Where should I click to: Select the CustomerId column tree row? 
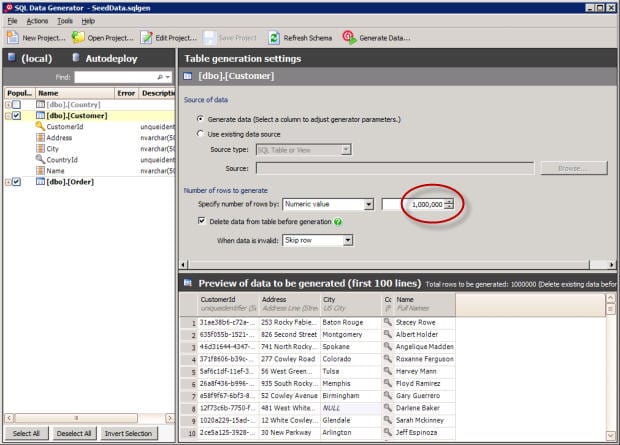pyautogui.click(x=89, y=127)
